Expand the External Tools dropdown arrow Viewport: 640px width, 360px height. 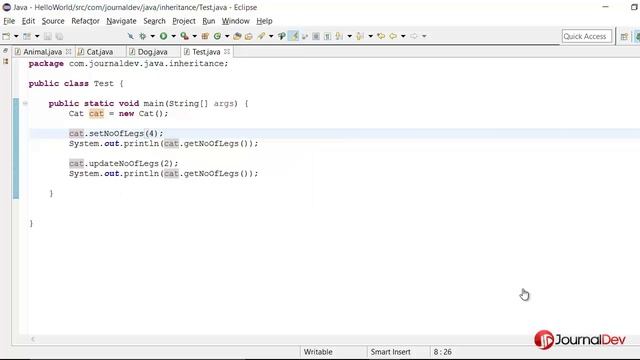pos(195,36)
